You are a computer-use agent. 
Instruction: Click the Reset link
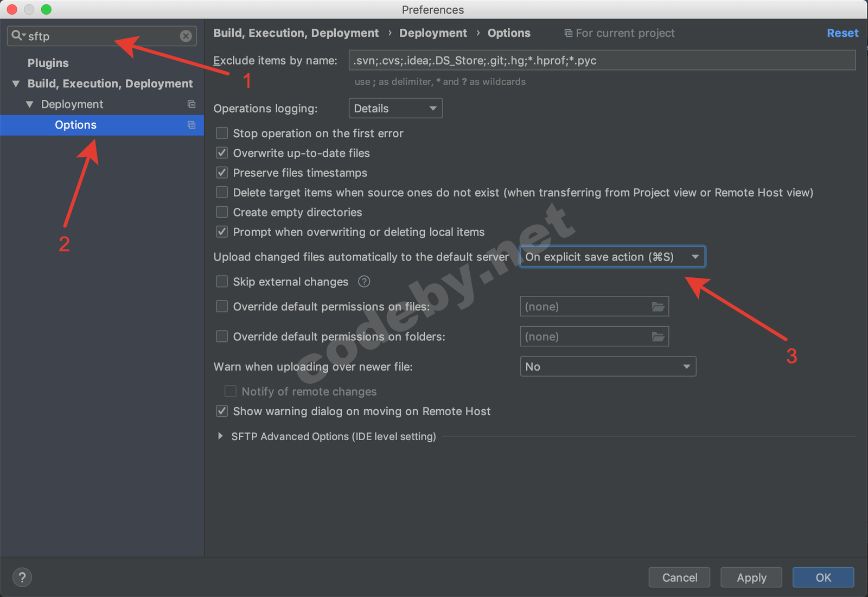click(843, 33)
